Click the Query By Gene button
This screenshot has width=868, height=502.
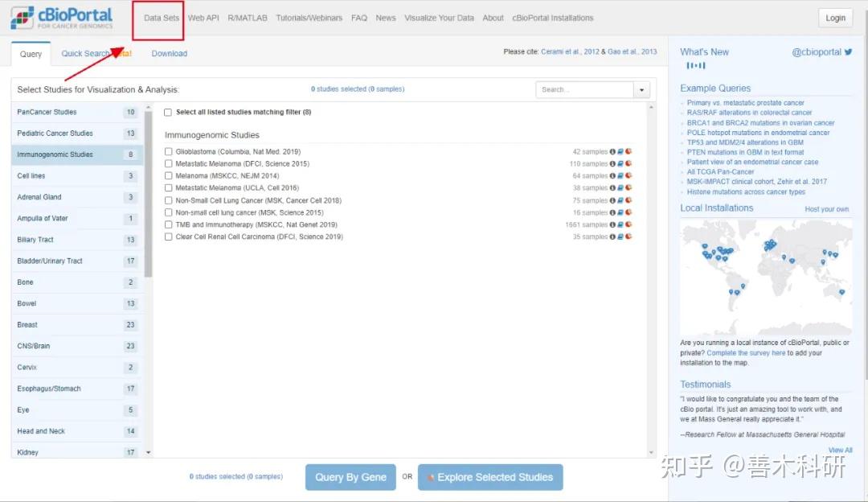point(350,477)
